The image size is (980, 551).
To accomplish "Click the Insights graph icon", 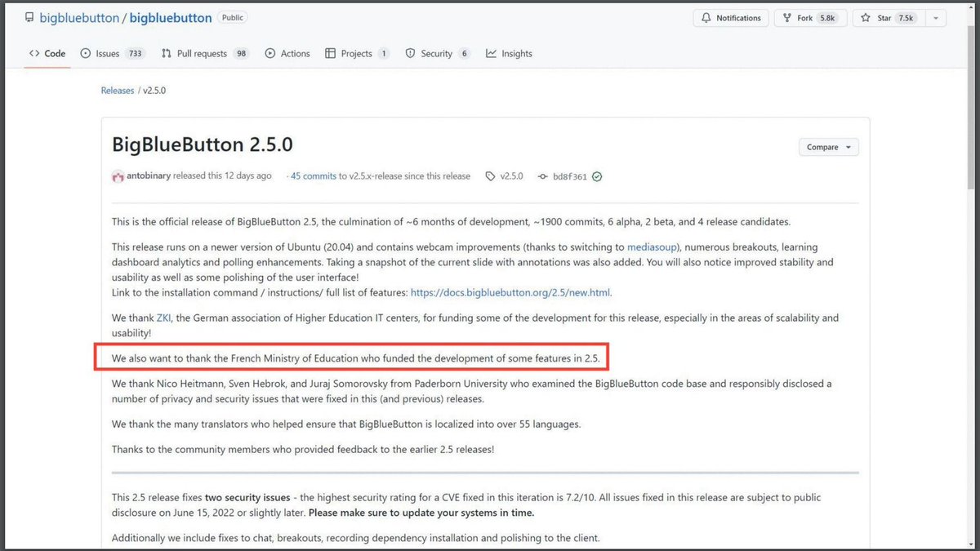I will pos(491,54).
